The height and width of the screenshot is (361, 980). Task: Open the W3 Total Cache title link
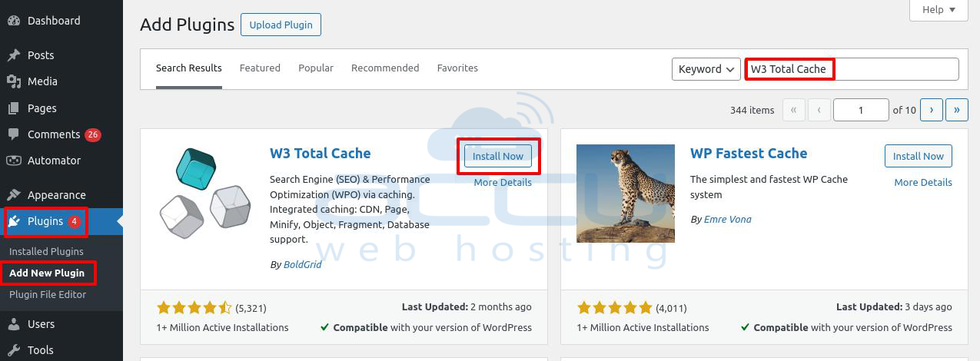tap(321, 154)
